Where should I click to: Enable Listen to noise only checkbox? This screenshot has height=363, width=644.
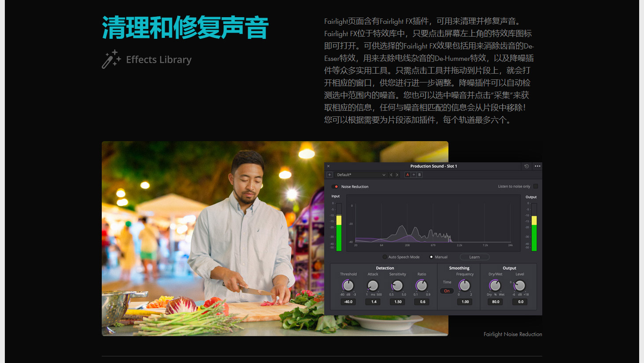536,186
